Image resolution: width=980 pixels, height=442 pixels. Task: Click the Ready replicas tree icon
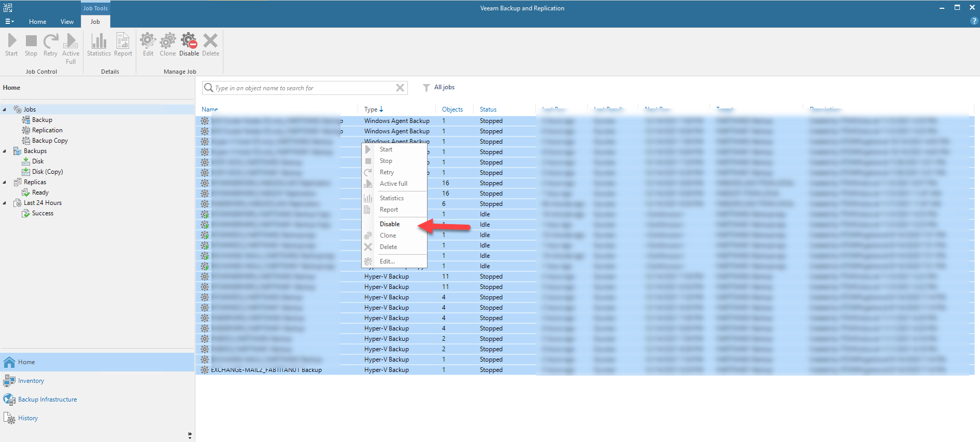(x=26, y=192)
